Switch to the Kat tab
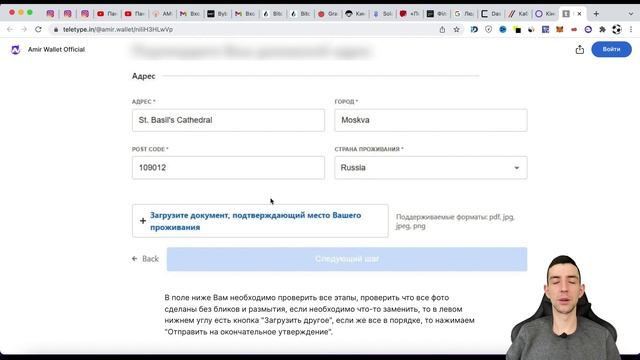 coord(518,13)
